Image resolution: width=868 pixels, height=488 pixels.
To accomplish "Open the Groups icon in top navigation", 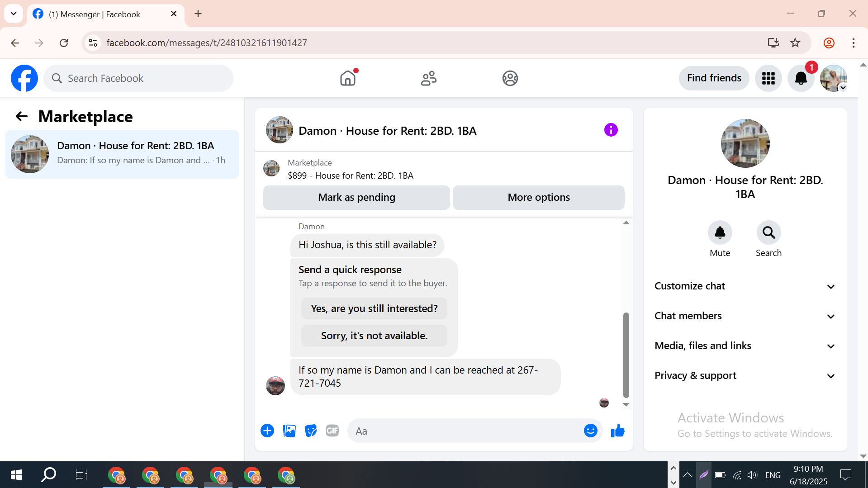I will point(510,78).
